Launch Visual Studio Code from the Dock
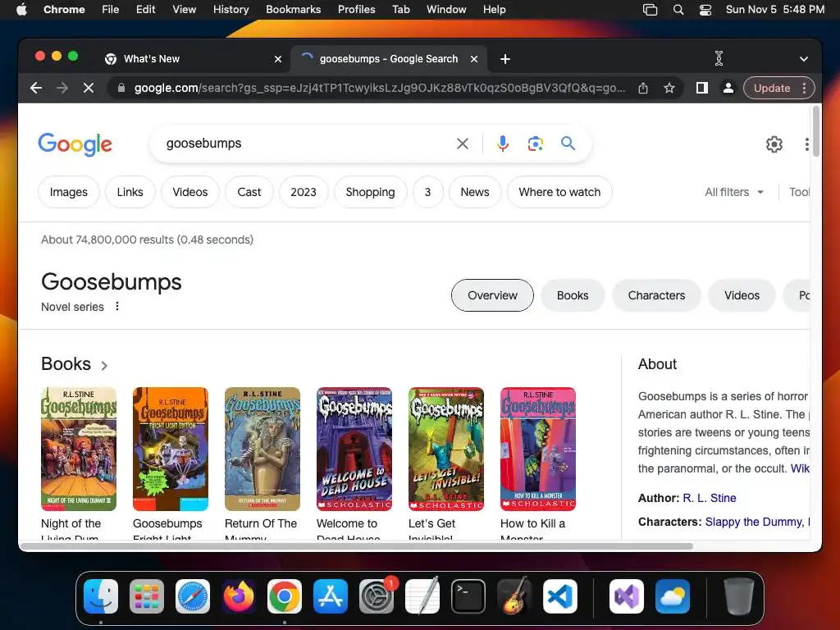This screenshot has width=840, height=630. [x=560, y=596]
